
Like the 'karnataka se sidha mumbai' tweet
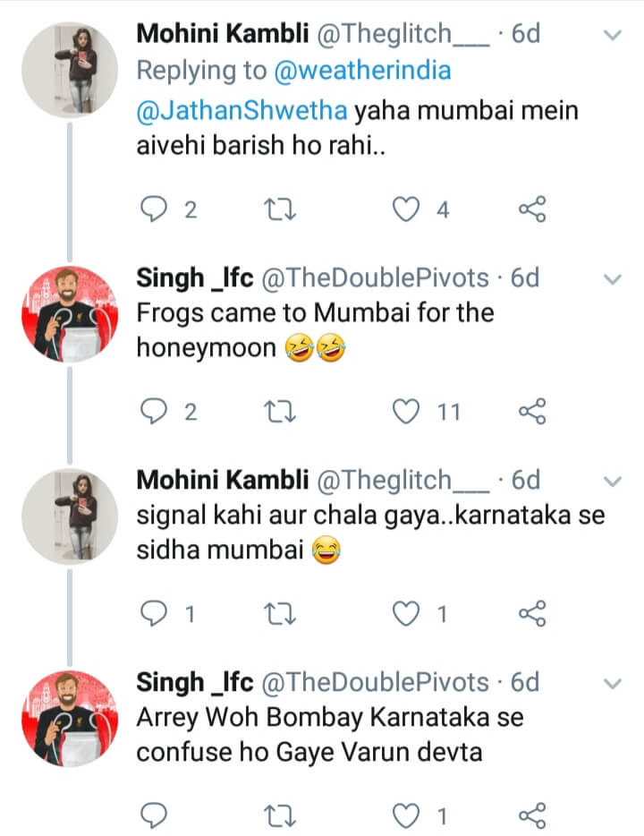coord(407,614)
